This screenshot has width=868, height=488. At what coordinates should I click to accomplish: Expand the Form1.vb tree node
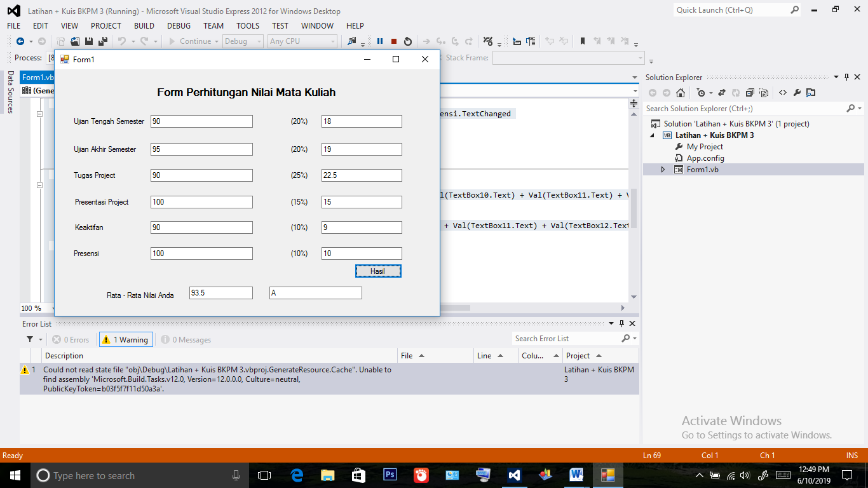point(663,170)
